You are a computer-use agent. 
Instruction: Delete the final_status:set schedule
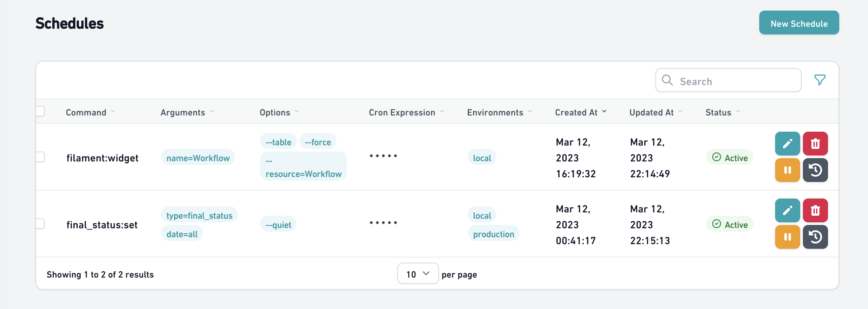[815, 210]
